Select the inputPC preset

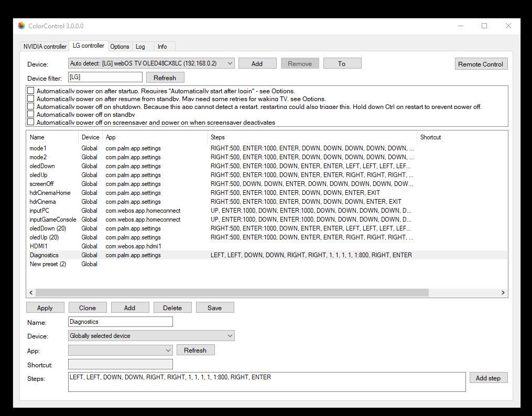coord(267,211)
